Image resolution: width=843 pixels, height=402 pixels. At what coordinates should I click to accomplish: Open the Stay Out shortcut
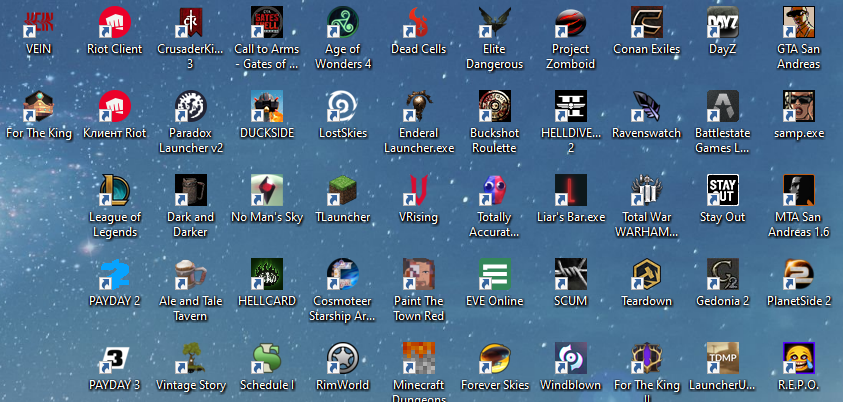click(x=723, y=190)
